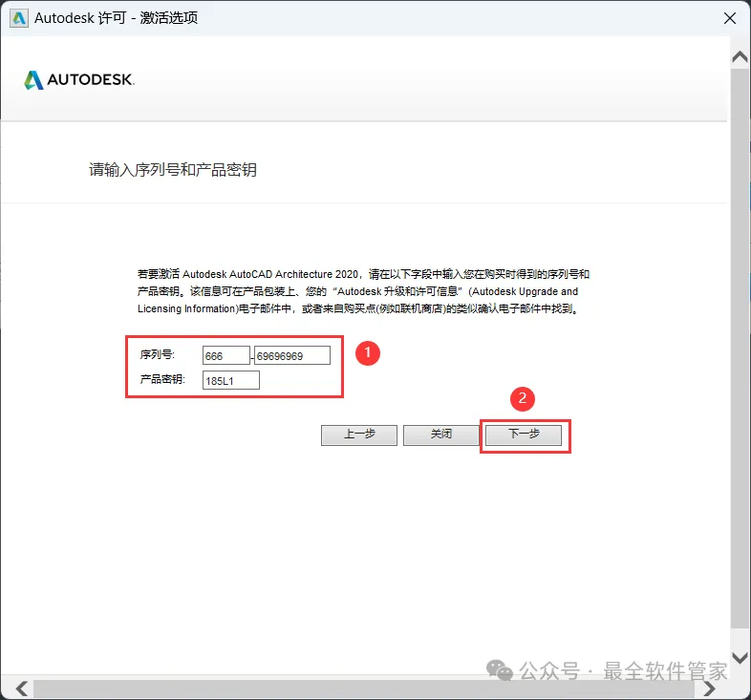
Task: Click the 序列号 label
Action: [158, 354]
